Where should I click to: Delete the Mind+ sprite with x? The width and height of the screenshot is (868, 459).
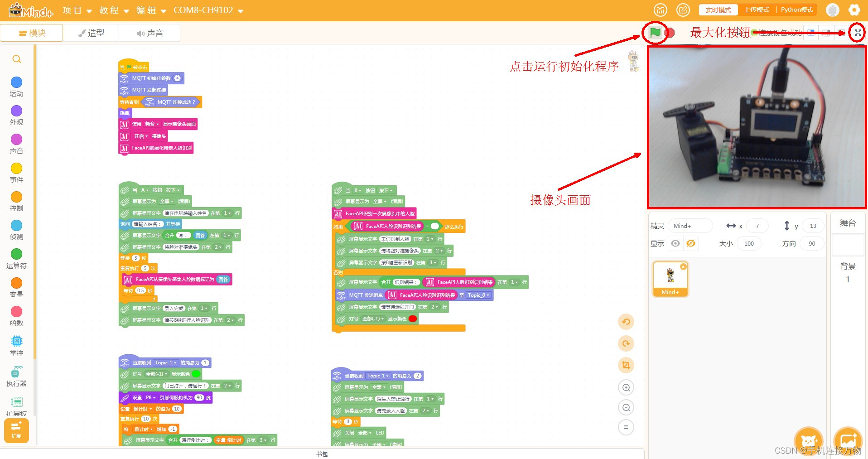683,266
